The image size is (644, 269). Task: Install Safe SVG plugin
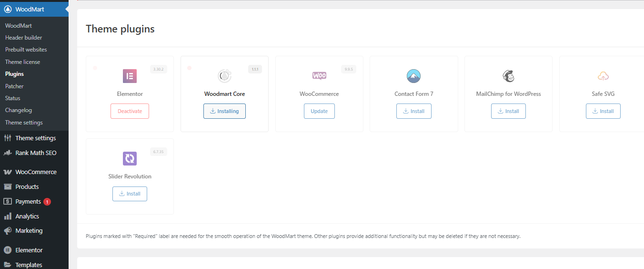[603, 111]
